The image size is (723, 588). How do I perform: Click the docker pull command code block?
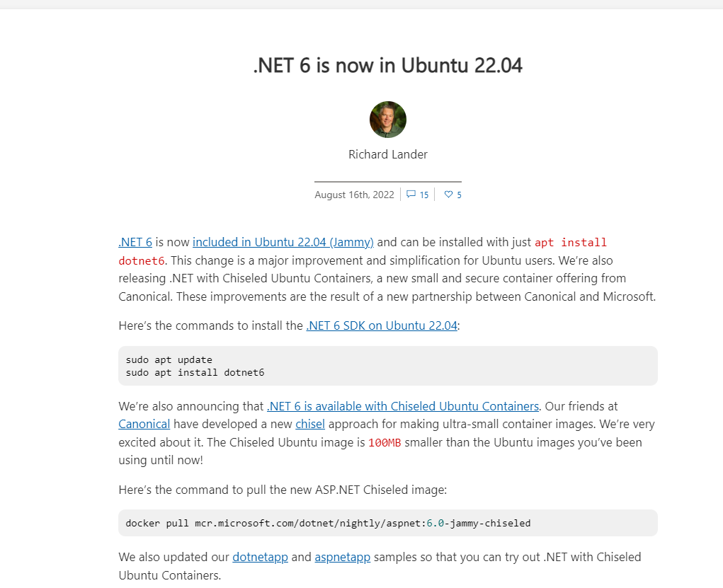click(x=388, y=523)
